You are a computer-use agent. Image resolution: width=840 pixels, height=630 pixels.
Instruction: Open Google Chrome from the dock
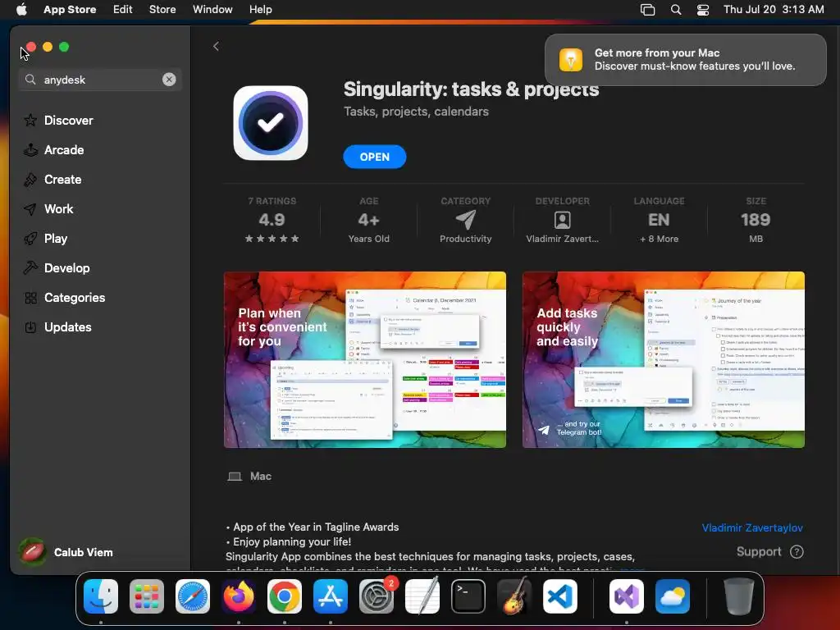[285, 596]
